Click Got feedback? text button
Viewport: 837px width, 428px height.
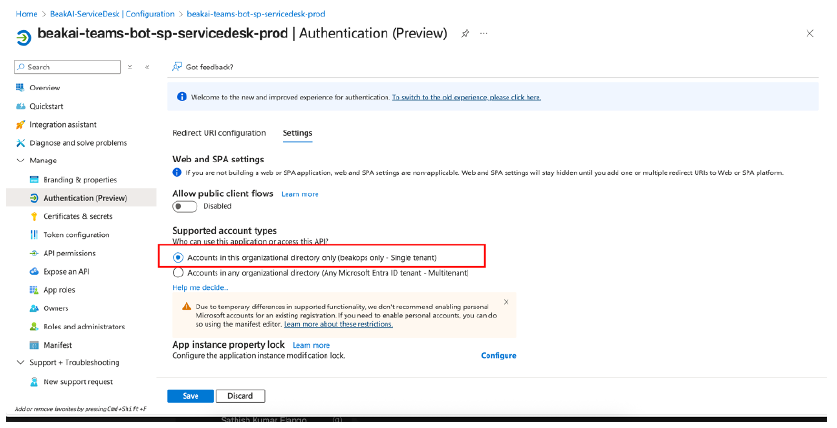tap(209, 67)
